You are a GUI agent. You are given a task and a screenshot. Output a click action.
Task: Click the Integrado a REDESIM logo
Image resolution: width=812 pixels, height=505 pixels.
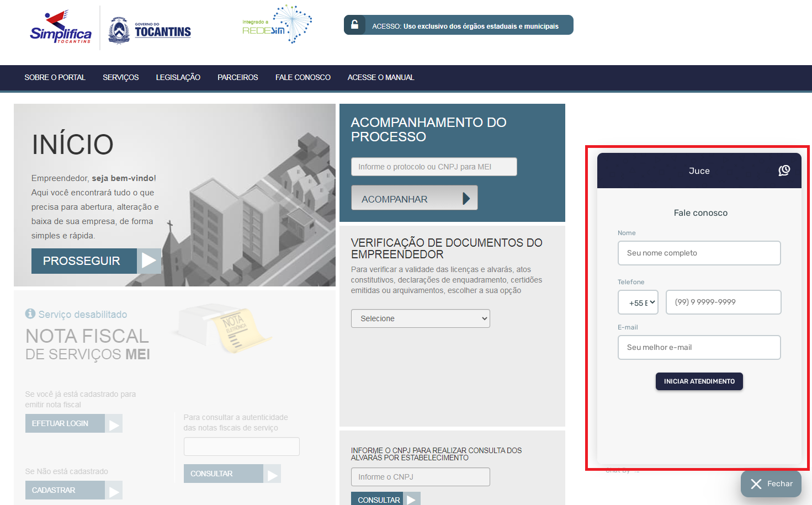(x=277, y=25)
